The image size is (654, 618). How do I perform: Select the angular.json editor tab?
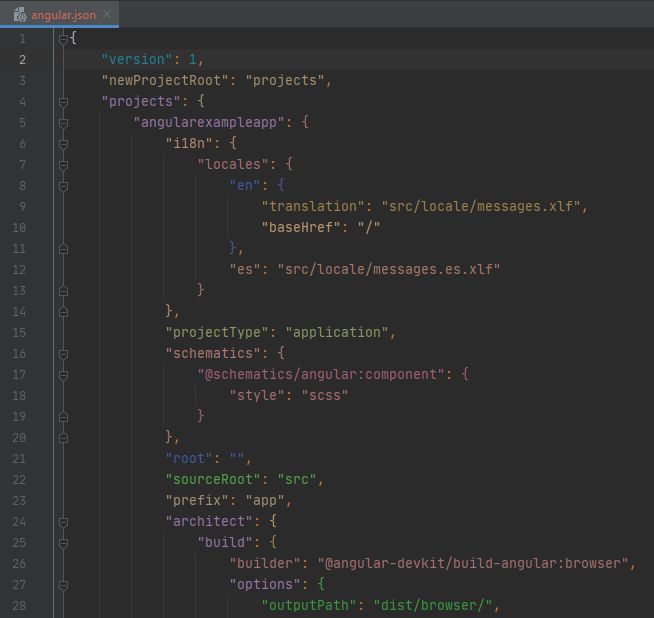pos(59,15)
